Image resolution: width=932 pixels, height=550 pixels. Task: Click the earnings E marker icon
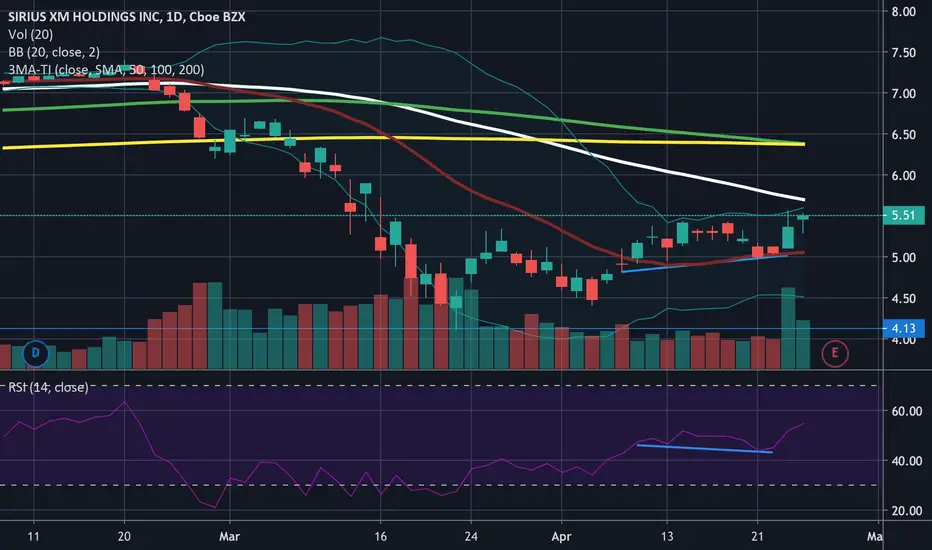[835, 353]
